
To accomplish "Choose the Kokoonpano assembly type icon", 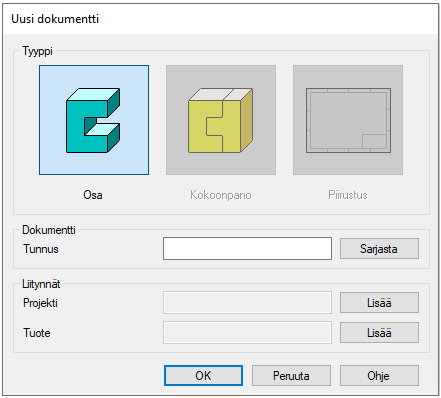I will (221, 120).
